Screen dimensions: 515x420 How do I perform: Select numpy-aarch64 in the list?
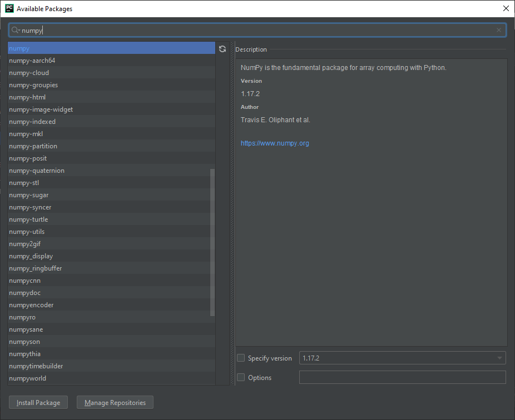(32, 61)
